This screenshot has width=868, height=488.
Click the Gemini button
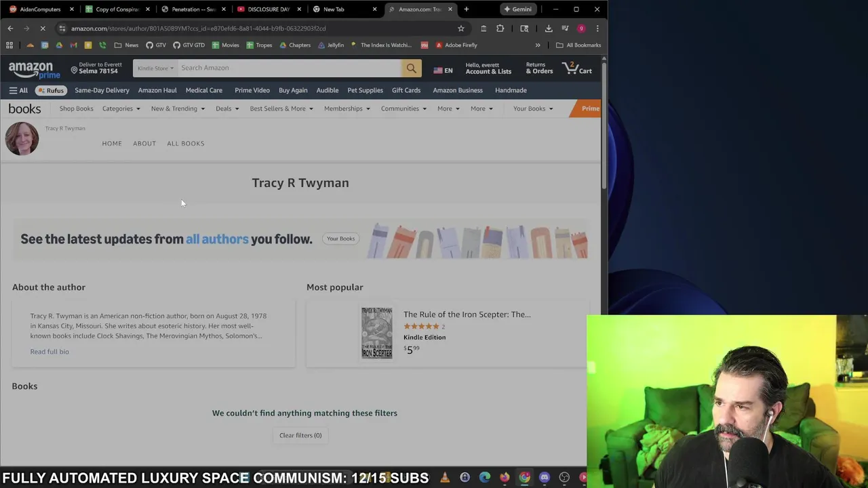click(517, 9)
